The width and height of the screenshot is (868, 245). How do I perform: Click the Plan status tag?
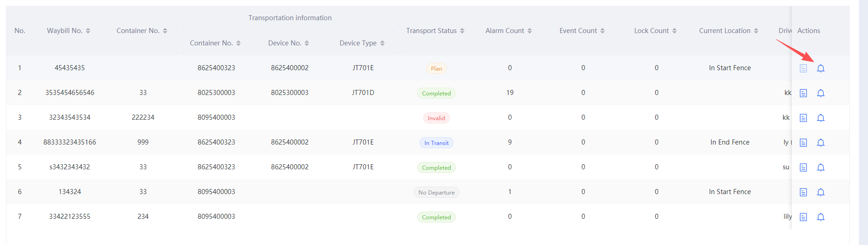(436, 68)
